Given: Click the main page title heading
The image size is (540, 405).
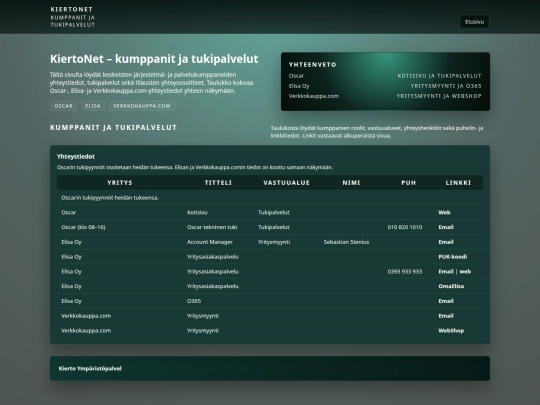Looking at the screenshot, I should [154, 59].
